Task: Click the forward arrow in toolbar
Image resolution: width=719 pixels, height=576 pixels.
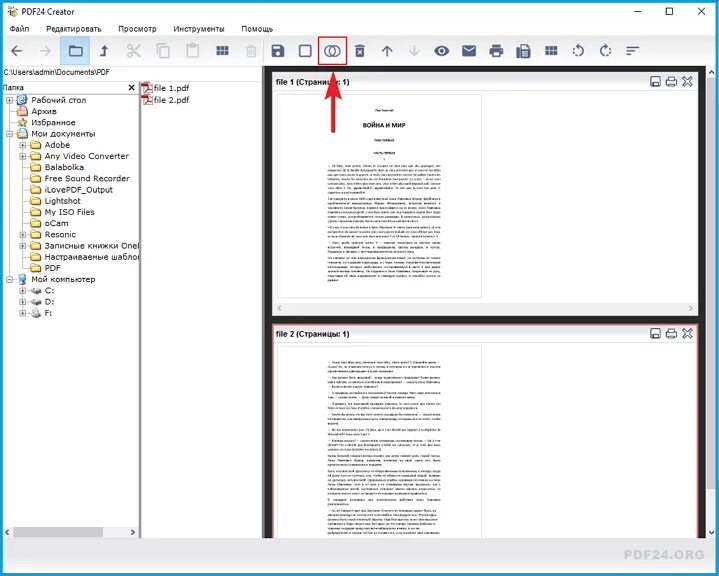Action: 45,51
